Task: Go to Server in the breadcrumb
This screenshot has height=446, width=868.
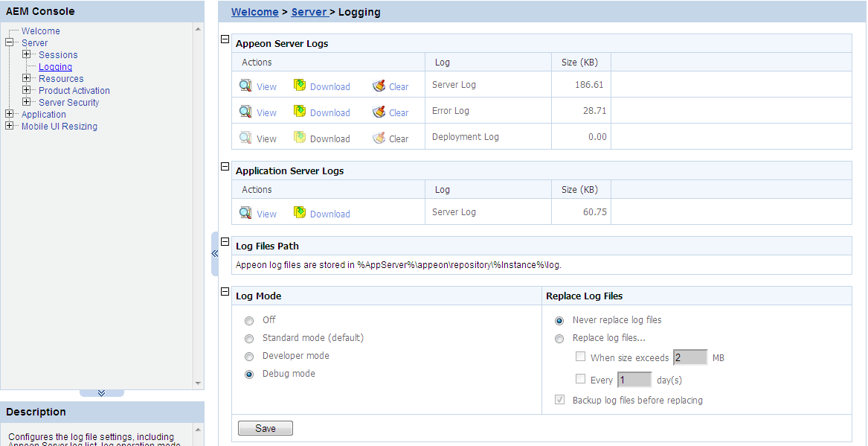Action: (309, 12)
